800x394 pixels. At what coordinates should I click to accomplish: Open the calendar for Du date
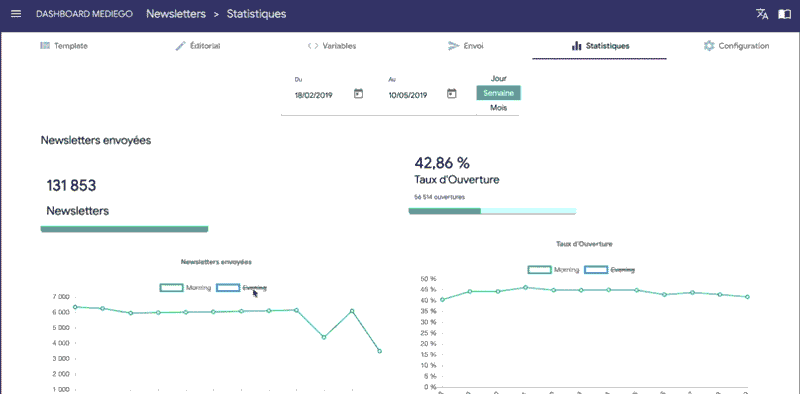359,94
